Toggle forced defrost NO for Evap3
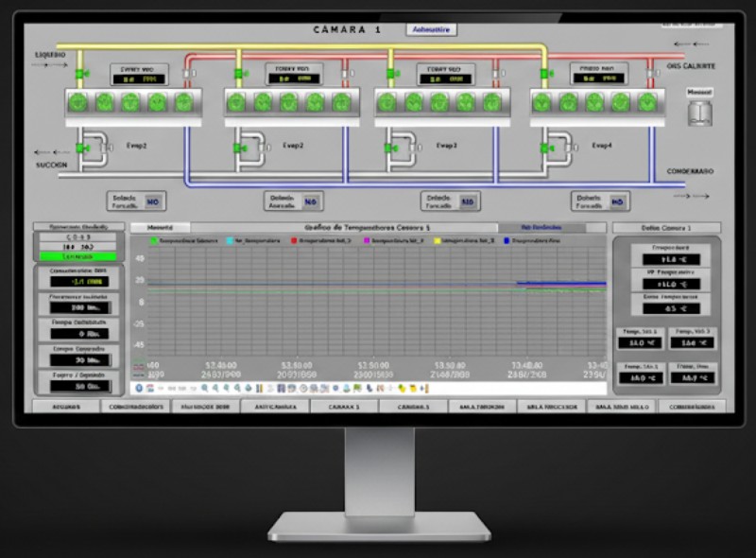This screenshot has width=756, height=558. pyautogui.click(x=467, y=201)
